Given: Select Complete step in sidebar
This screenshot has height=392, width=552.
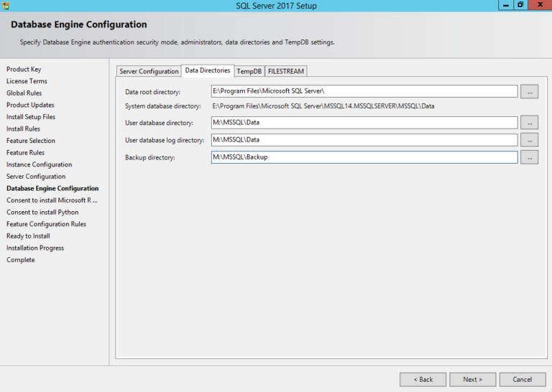Looking at the screenshot, I should point(20,260).
